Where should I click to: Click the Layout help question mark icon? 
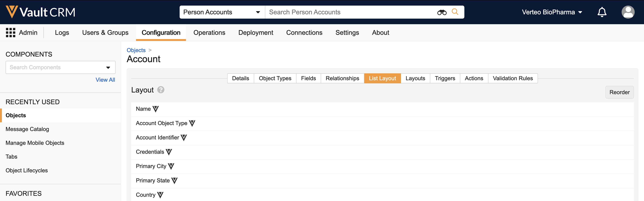pyautogui.click(x=161, y=90)
